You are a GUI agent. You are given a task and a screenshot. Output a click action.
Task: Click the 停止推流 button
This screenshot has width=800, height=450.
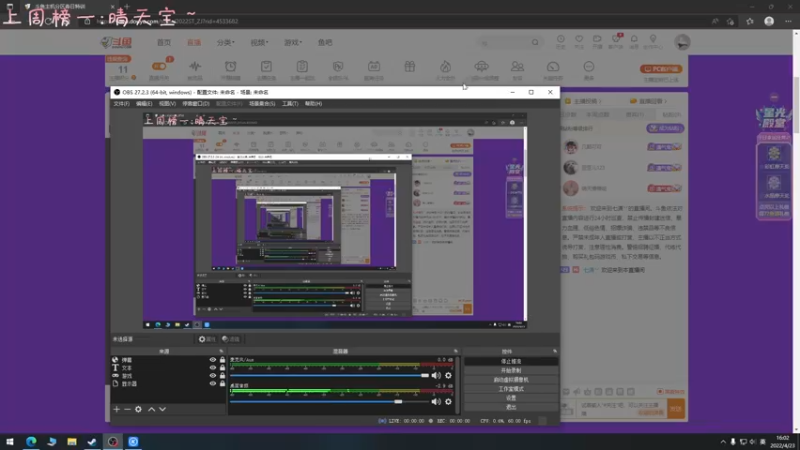pyautogui.click(x=511, y=361)
